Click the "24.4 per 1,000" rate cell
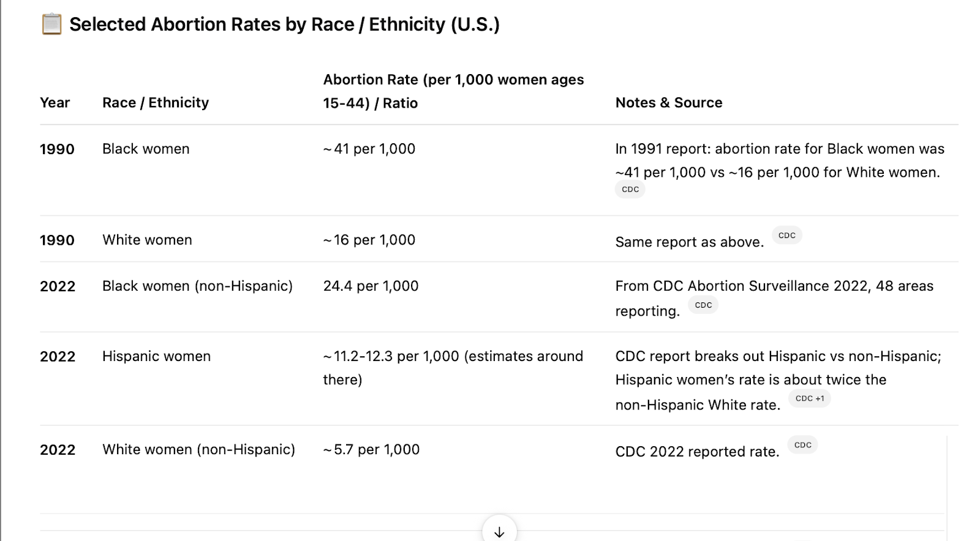The width and height of the screenshot is (980, 541). 371,286
